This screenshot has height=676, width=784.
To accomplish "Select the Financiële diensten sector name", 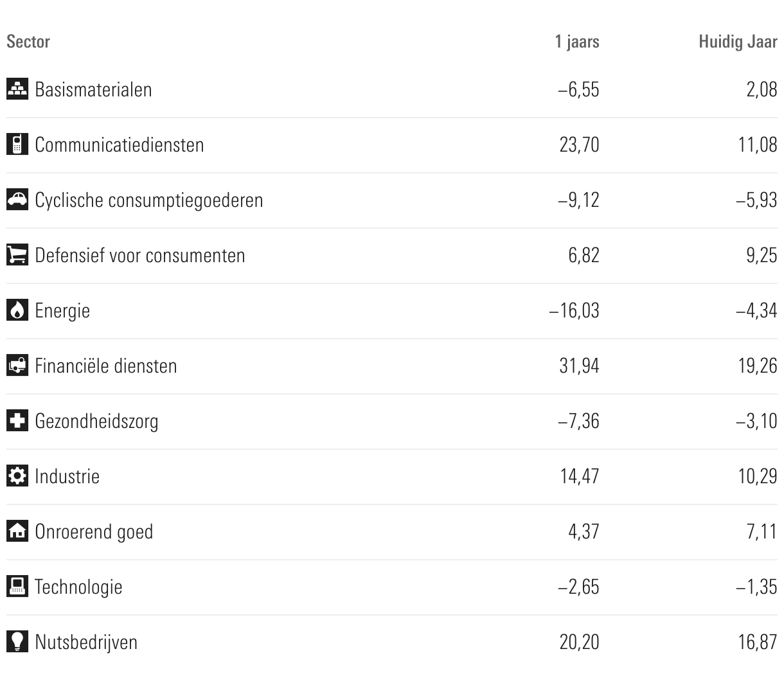I will [106, 366].
